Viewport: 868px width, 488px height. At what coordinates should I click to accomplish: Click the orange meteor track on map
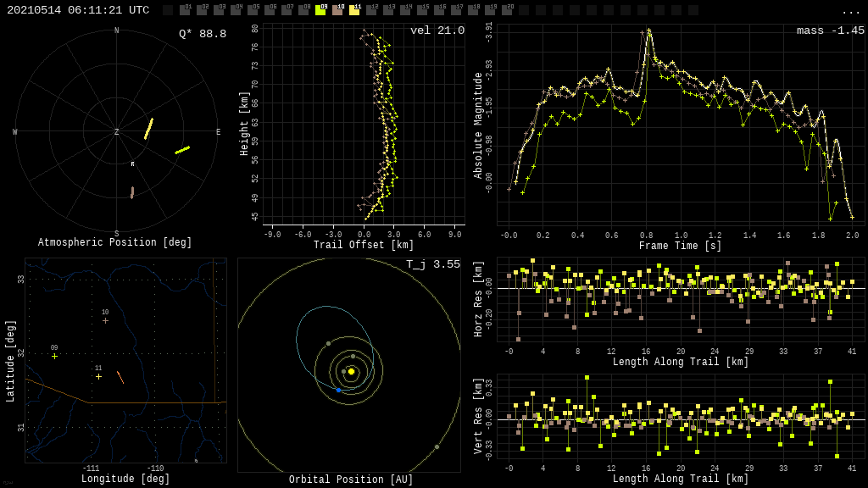coord(120,377)
